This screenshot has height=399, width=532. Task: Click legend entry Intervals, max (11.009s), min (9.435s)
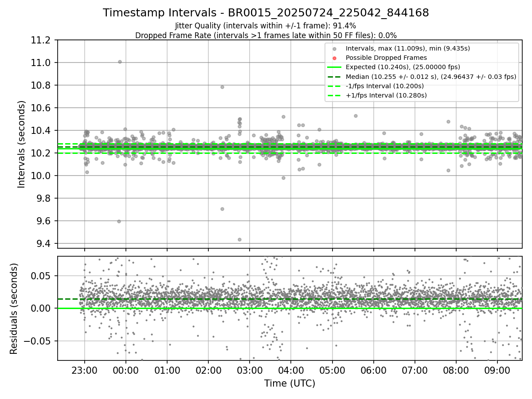(x=408, y=48)
